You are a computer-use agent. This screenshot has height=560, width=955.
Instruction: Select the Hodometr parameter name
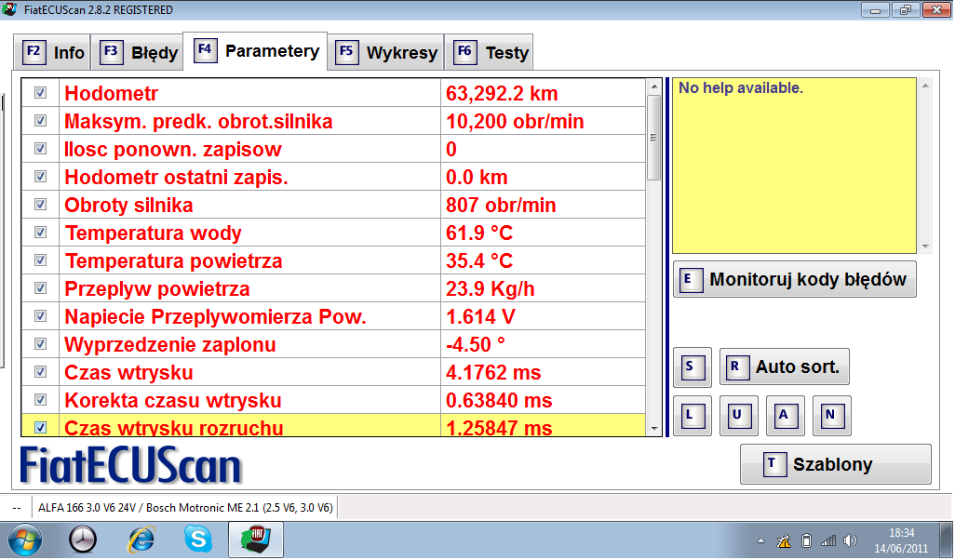[x=112, y=93]
